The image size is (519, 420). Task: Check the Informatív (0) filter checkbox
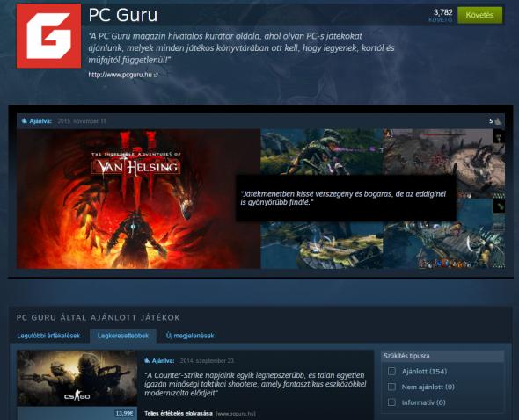tap(391, 402)
